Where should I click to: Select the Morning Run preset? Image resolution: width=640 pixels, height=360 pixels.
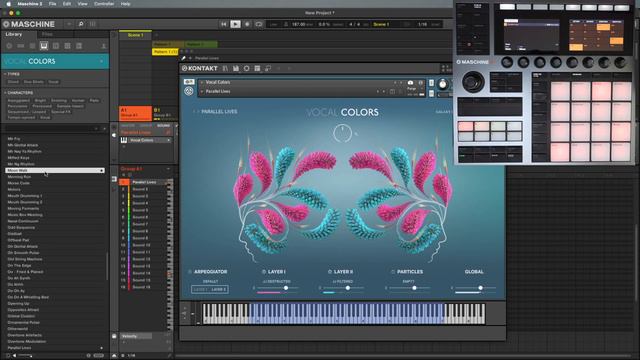point(19,177)
